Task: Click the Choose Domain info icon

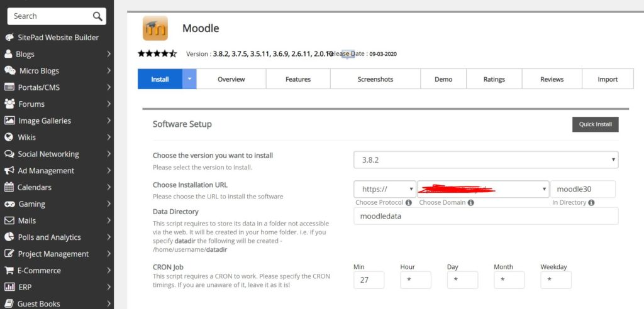Action: pos(470,203)
